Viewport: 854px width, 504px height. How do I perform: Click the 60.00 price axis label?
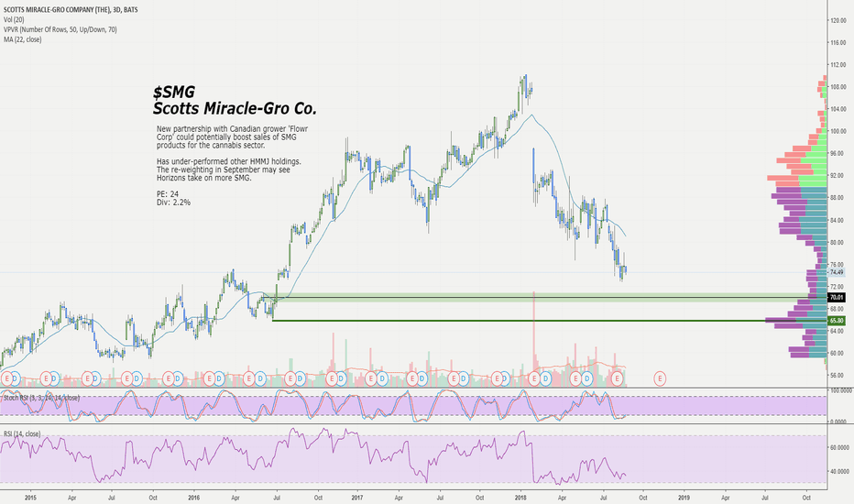point(837,353)
